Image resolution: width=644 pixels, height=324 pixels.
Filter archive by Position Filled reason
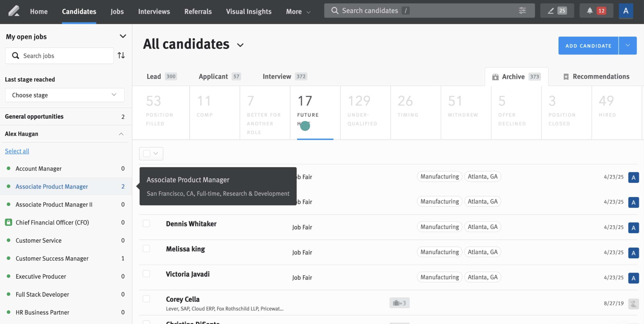[x=161, y=113]
